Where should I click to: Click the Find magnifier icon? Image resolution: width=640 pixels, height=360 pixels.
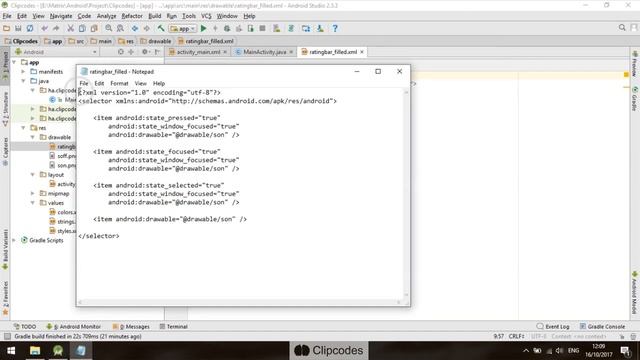pos(109,29)
